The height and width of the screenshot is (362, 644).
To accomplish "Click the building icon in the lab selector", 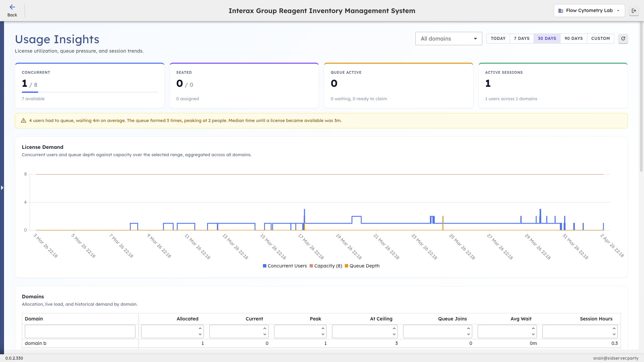I will (560, 10).
